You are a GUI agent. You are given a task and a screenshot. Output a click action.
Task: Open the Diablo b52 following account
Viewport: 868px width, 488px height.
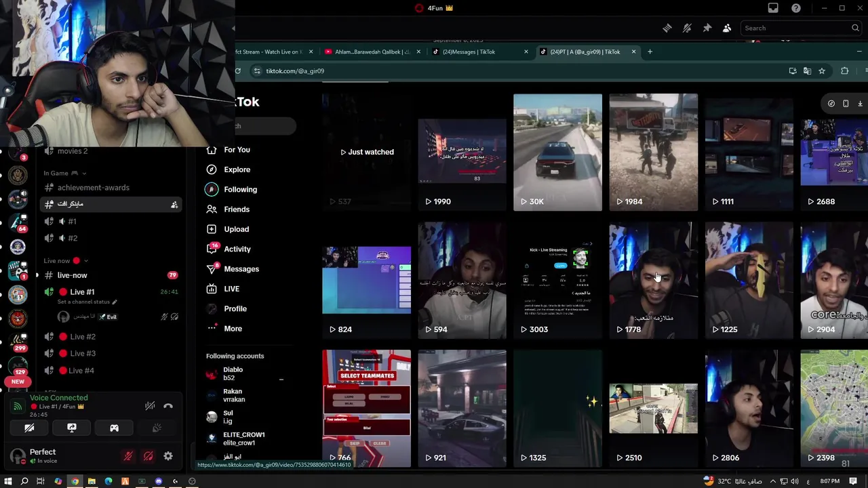click(233, 374)
